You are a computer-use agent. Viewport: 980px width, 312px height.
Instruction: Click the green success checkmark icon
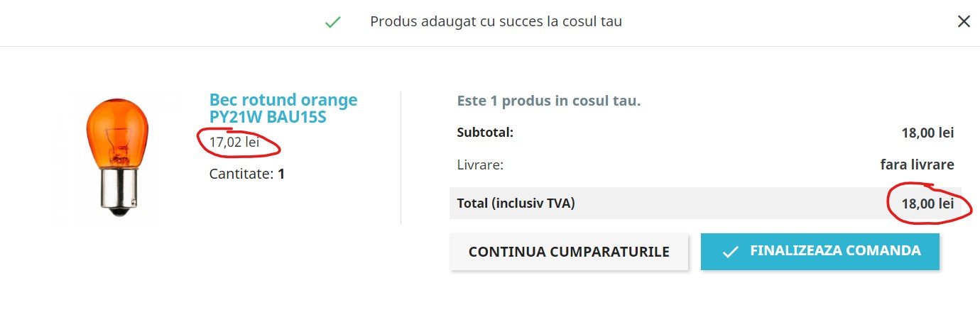pyautogui.click(x=332, y=22)
